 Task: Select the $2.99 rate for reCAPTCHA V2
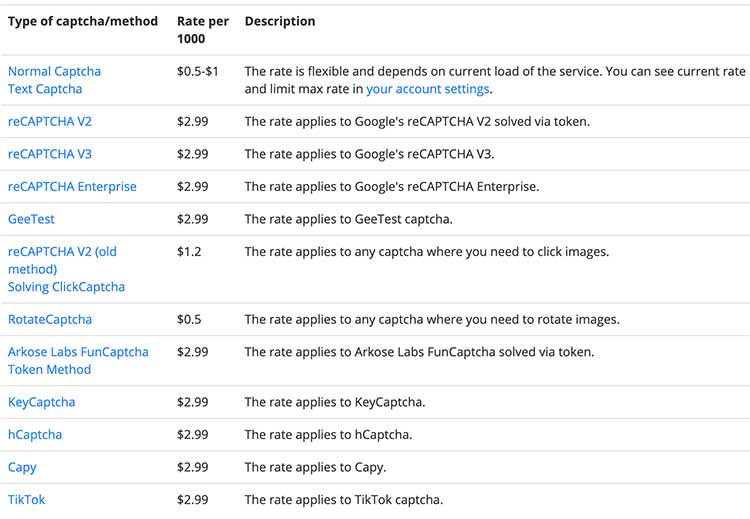click(193, 121)
